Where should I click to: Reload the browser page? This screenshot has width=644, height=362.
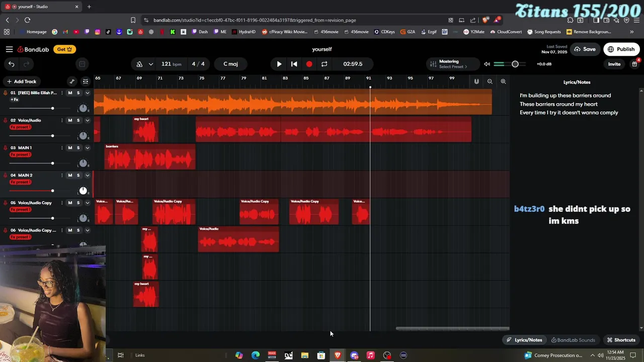click(27, 20)
